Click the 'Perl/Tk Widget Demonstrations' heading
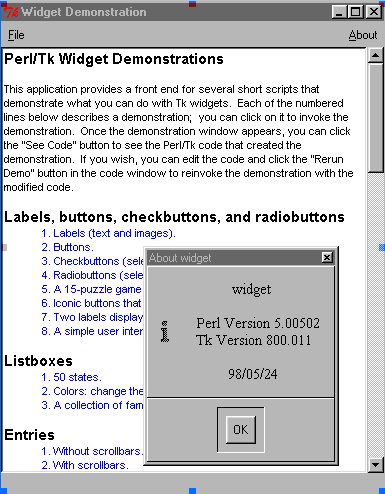Screen dimensions: 385x494 [114, 59]
